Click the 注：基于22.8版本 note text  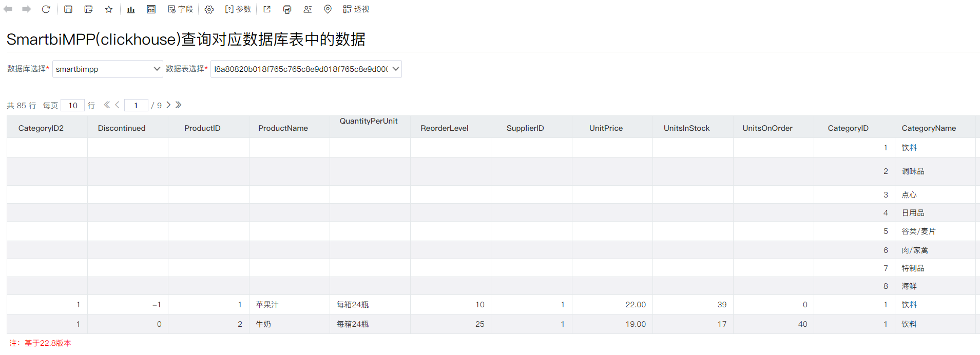pos(40,343)
